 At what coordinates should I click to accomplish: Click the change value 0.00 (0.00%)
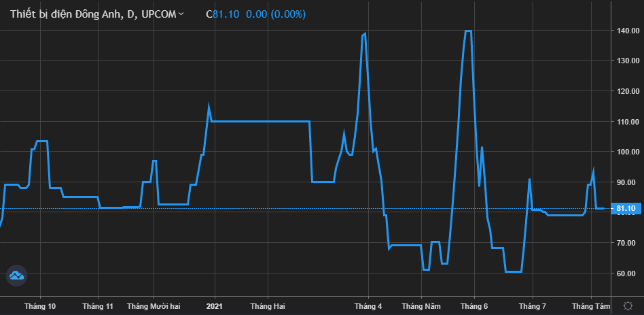pos(276,14)
